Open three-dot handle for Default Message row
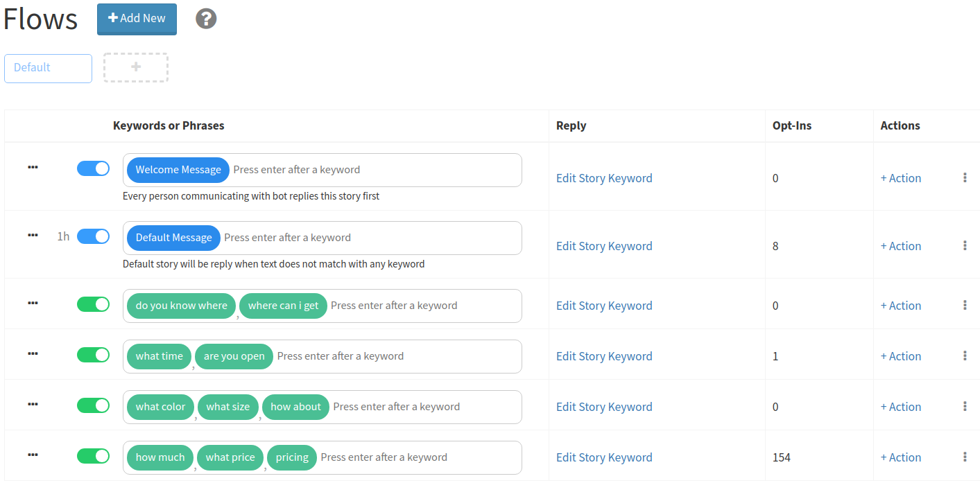This screenshot has height=483, width=980. (33, 235)
